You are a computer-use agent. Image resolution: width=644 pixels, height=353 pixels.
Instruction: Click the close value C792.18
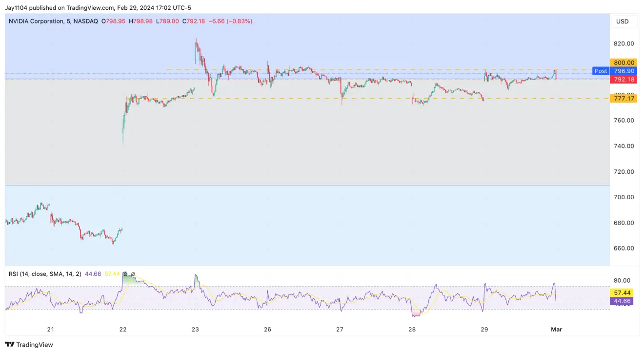pyautogui.click(x=194, y=21)
